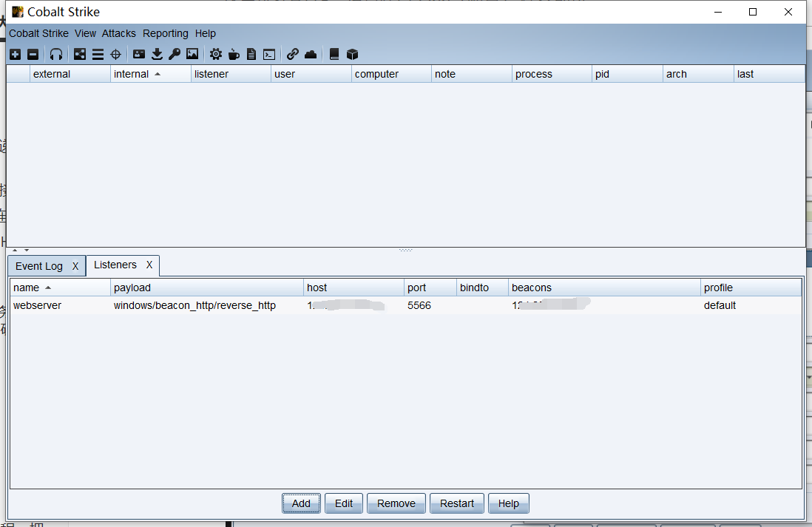
Task: Sort listeners by payload column
Action: pyautogui.click(x=207, y=288)
